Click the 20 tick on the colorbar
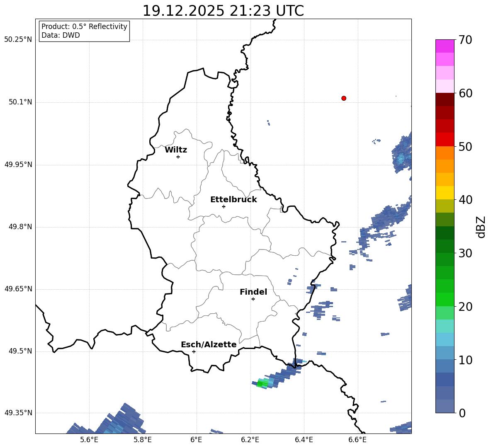491x448 pixels. tap(465, 306)
